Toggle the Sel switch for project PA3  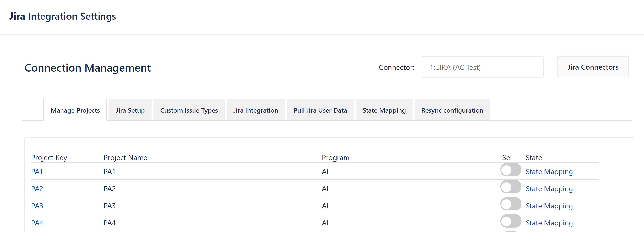tap(511, 204)
